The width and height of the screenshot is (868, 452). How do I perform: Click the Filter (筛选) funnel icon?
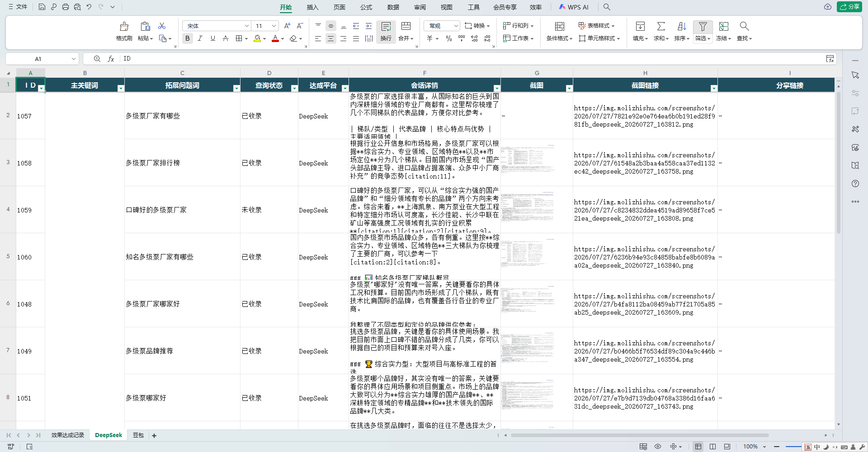[x=703, y=26]
